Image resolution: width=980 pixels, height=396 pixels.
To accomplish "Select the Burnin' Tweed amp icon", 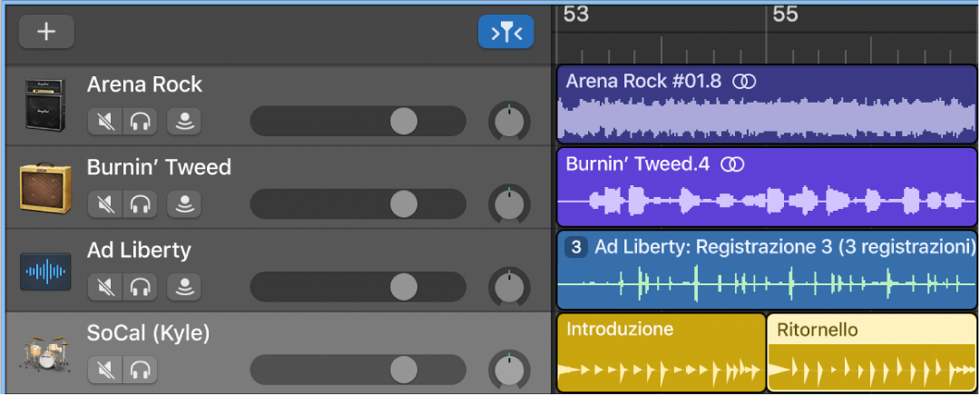I will (x=44, y=189).
